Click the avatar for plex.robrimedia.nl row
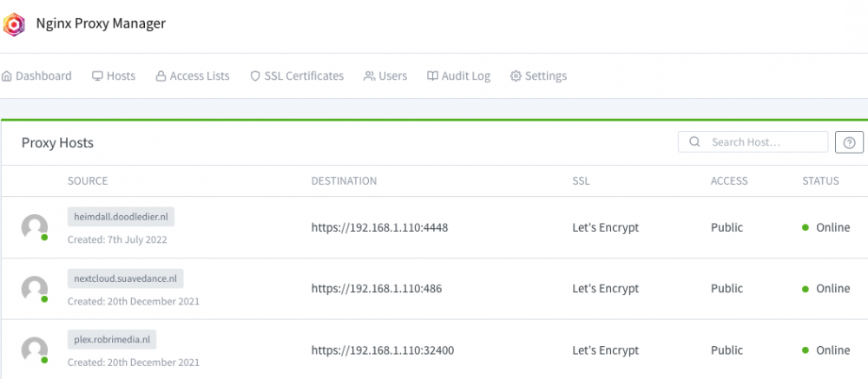Image resolution: width=868 pixels, height=379 pixels. (x=35, y=350)
